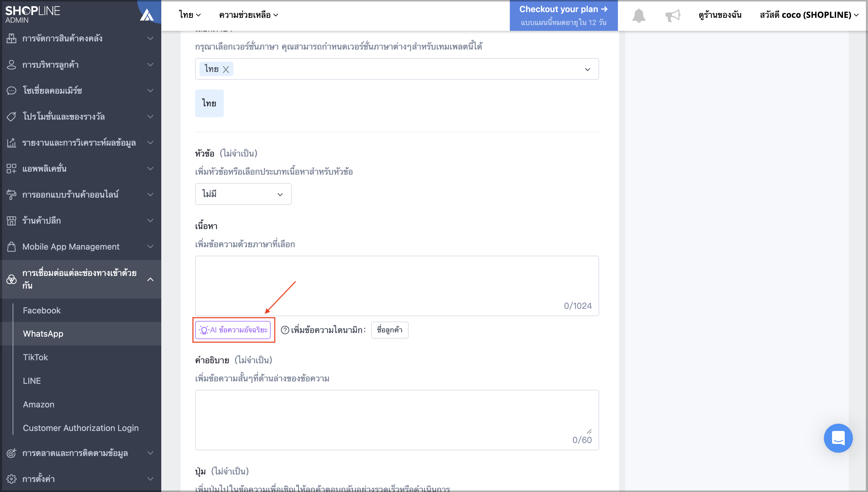The image size is (868, 492).
Task: Open Customer Authorization Login submenu item
Action: click(81, 428)
